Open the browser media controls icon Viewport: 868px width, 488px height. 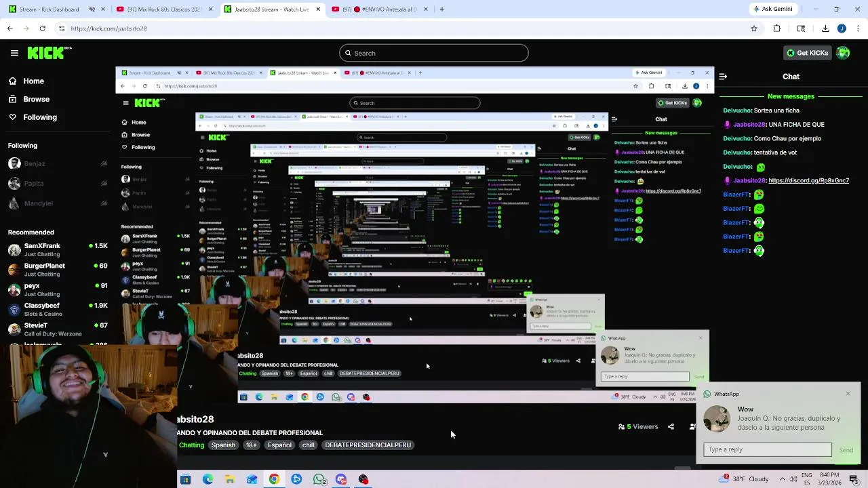coord(801,28)
